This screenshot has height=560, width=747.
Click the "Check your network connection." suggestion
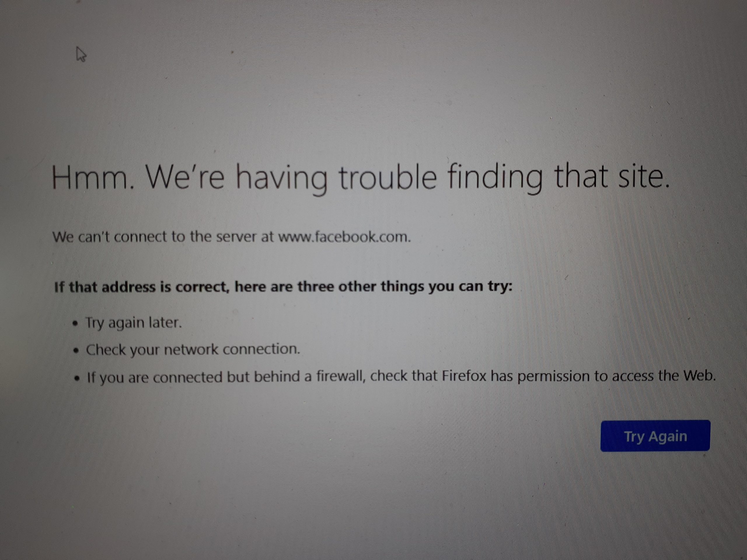coord(193,349)
